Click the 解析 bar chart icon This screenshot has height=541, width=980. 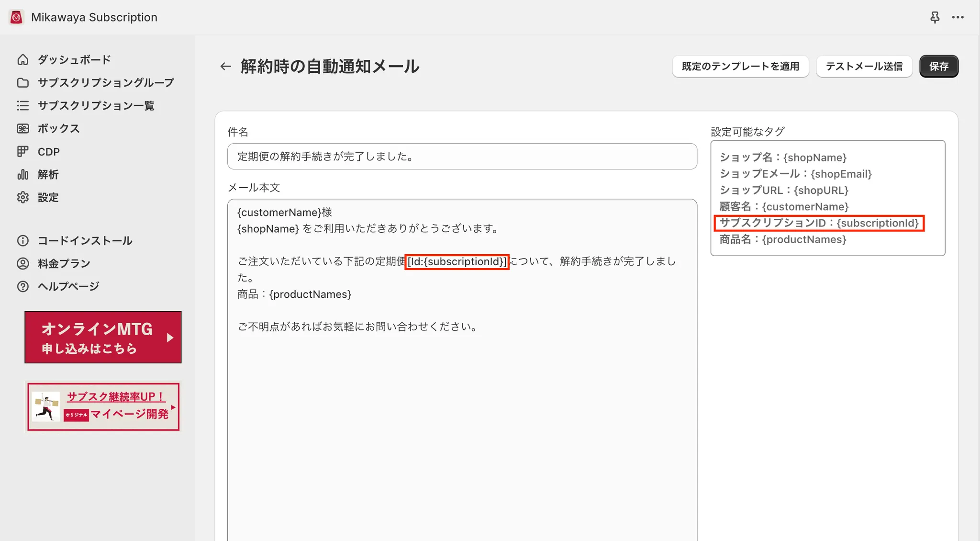(22, 175)
